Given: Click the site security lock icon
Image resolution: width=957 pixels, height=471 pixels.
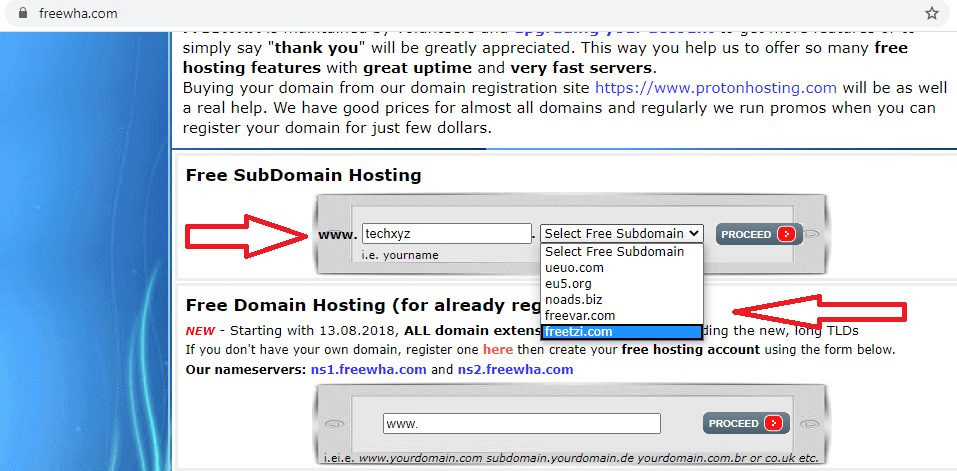Looking at the screenshot, I should pyautogui.click(x=23, y=13).
